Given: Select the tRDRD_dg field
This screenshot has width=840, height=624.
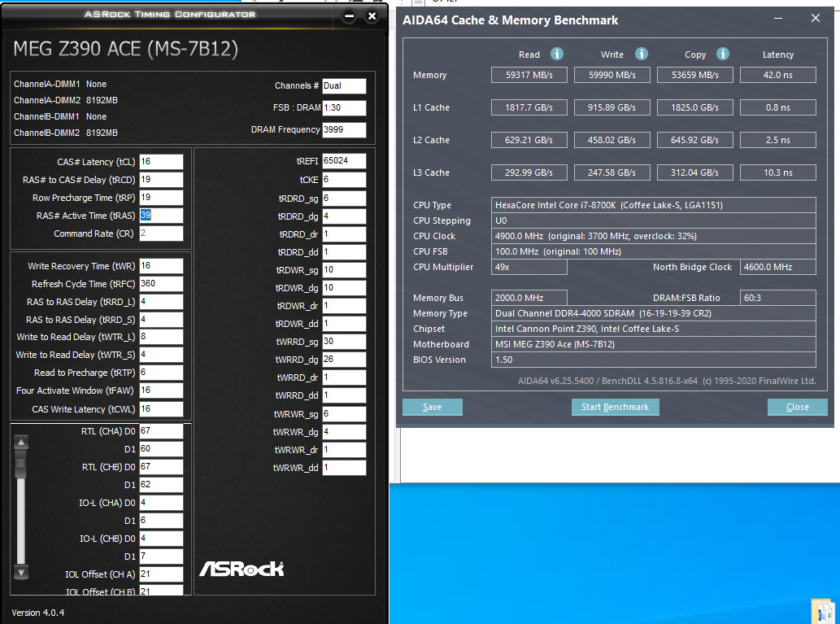Looking at the screenshot, I should [344, 216].
